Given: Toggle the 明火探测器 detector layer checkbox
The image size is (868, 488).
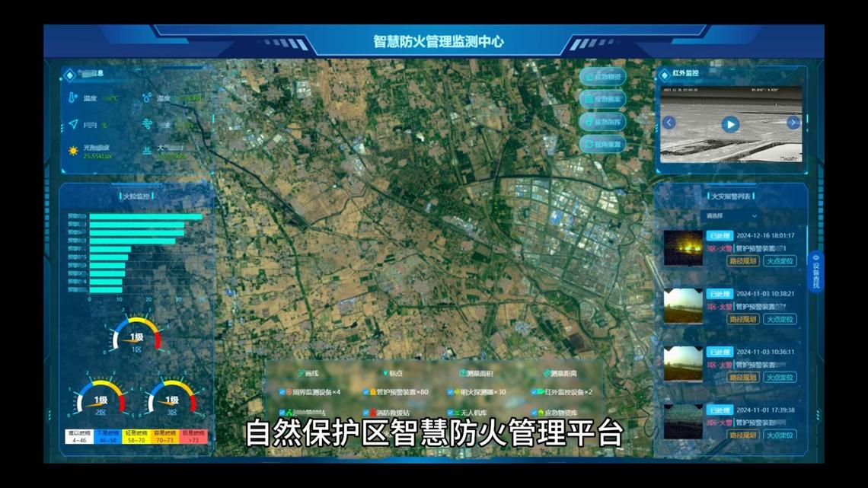Looking at the screenshot, I should tap(449, 391).
